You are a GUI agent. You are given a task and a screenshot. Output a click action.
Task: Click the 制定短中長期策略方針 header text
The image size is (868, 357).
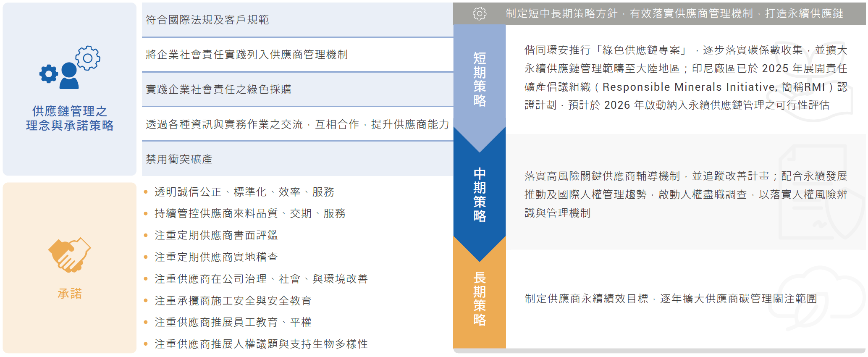click(562, 13)
